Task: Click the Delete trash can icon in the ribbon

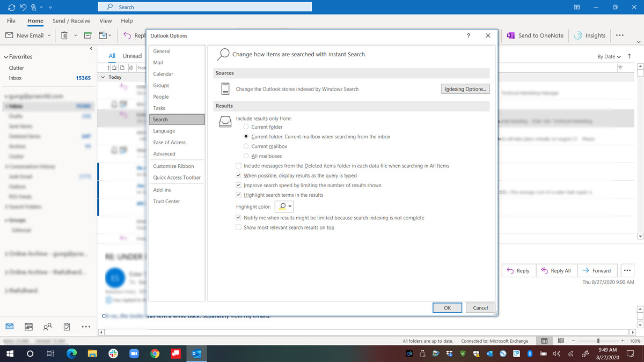Action: tap(63, 35)
